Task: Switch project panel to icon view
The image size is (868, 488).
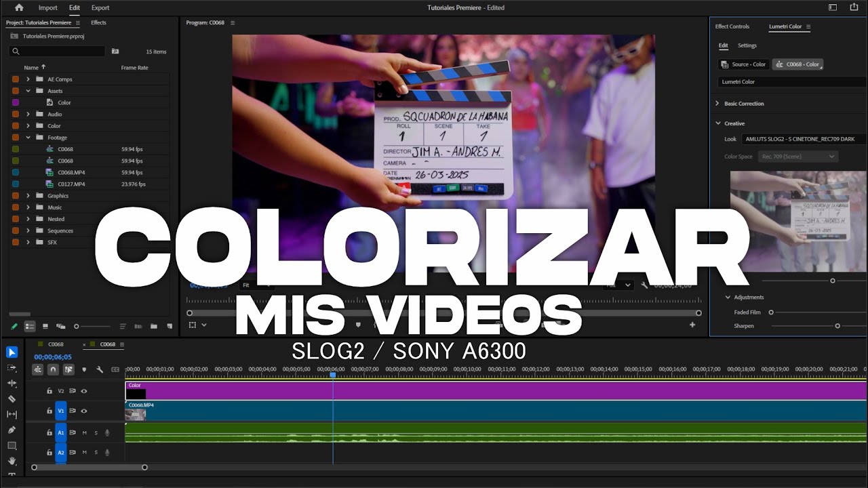Action: tap(45, 326)
